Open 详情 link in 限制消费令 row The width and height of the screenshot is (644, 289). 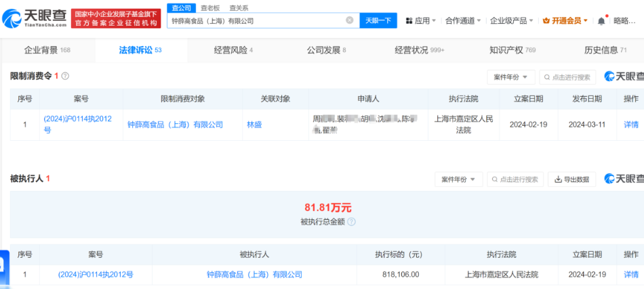pos(630,125)
